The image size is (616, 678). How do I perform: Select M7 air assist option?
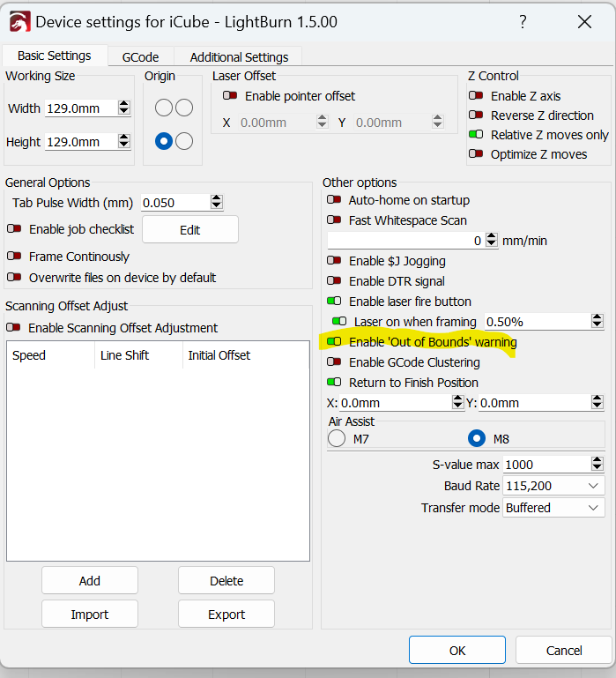(337, 438)
